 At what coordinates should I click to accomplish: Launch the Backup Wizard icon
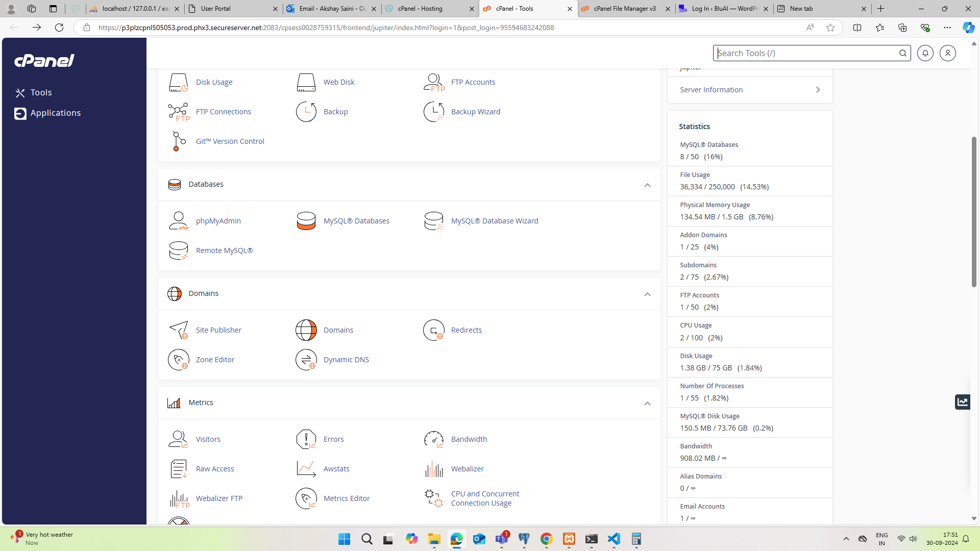(434, 112)
